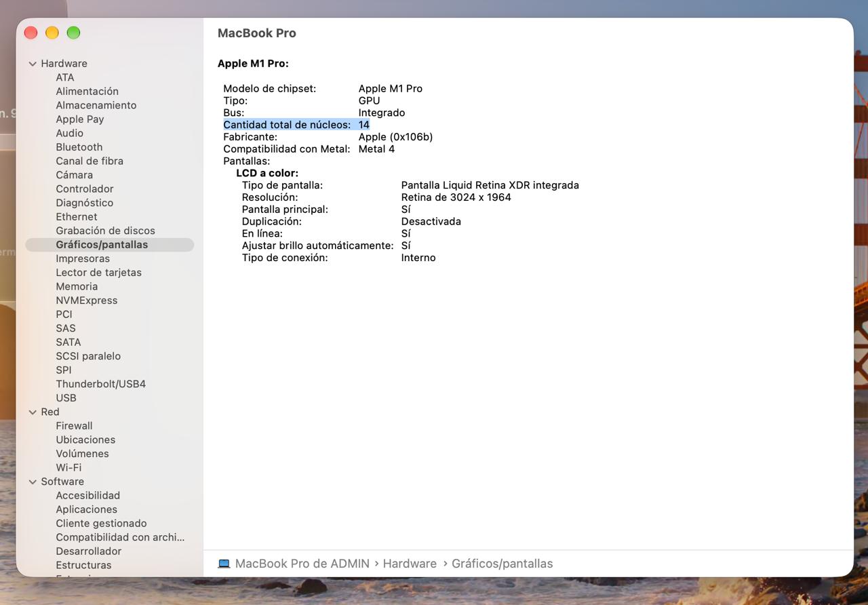The height and width of the screenshot is (605, 868).
Task: Select Bluetooth in the sidebar
Action: (x=79, y=147)
